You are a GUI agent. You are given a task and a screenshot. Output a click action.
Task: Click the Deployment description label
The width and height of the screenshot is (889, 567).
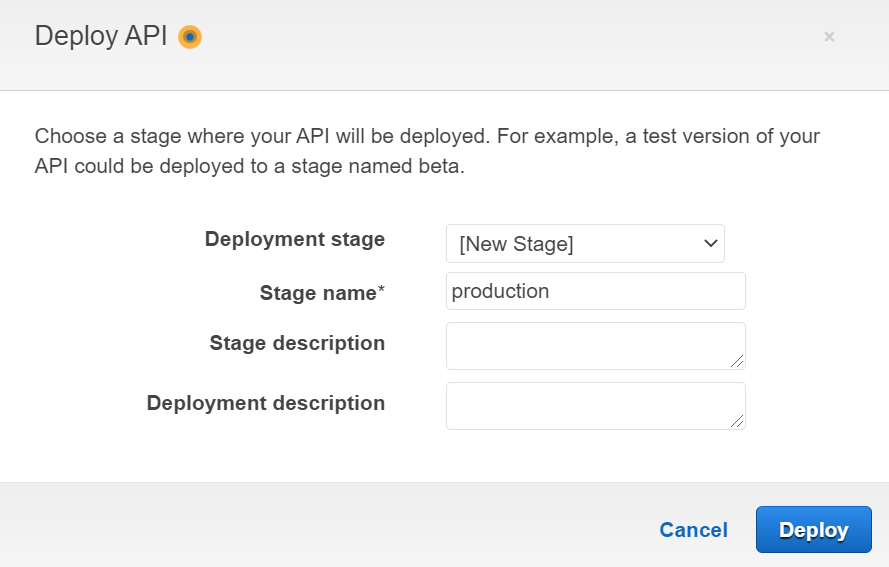(x=265, y=403)
